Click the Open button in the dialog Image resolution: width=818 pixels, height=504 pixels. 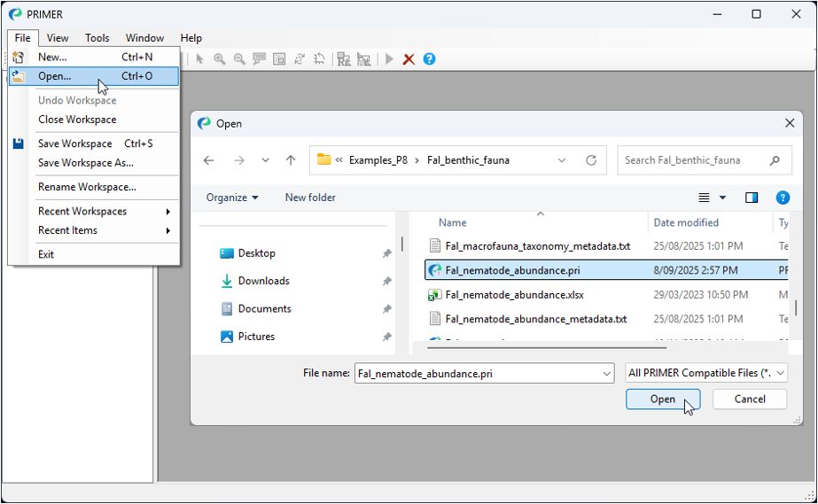point(662,399)
